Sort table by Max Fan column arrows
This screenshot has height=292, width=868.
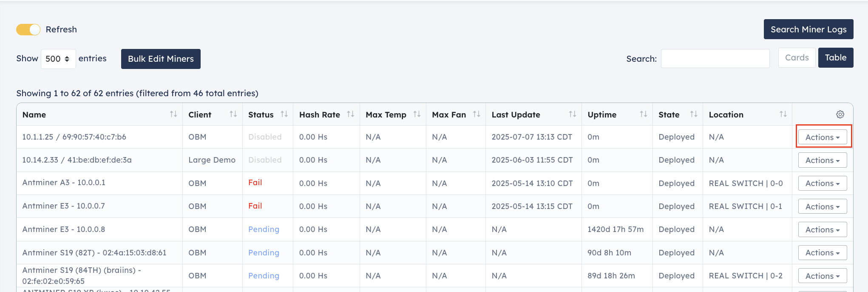(x=477, y=114)
